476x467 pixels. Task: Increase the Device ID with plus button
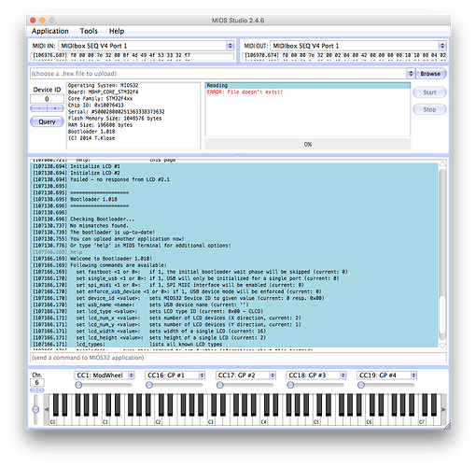[x=55, y=108]
